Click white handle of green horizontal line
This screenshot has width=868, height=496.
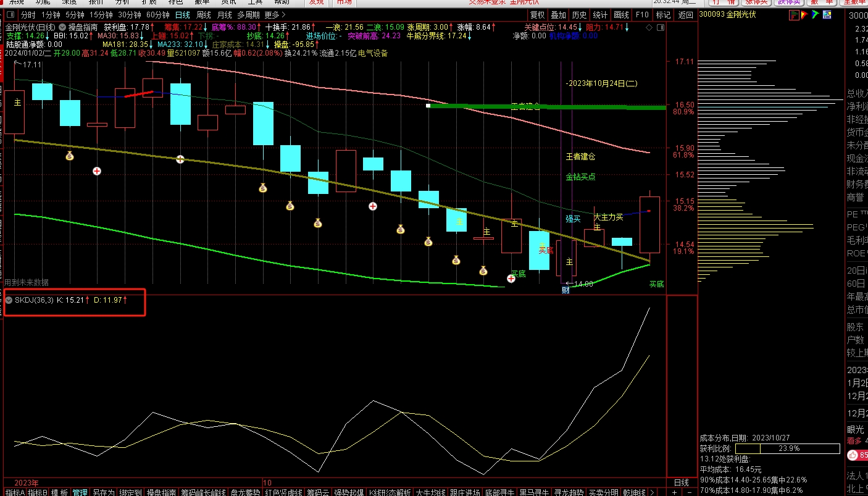[428, 106]
